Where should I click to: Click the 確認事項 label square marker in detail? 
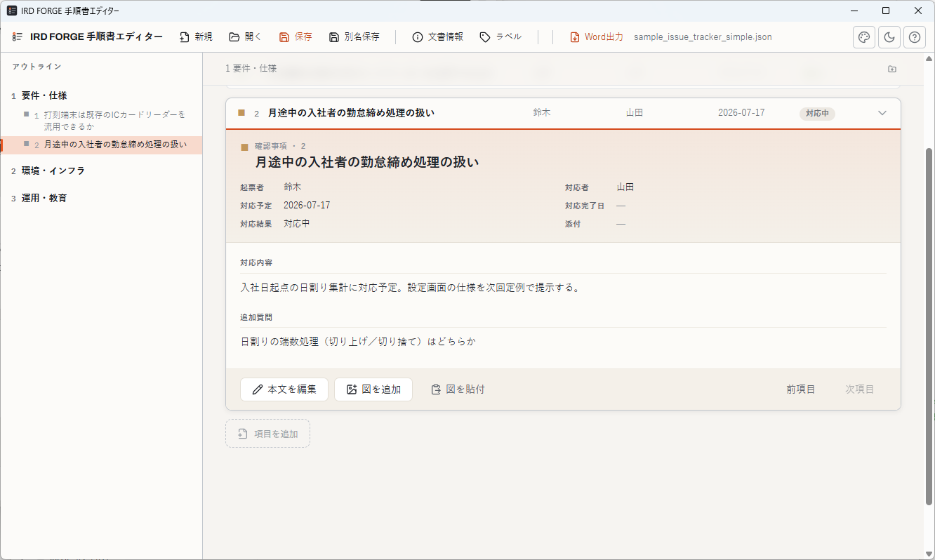(244, 147)
